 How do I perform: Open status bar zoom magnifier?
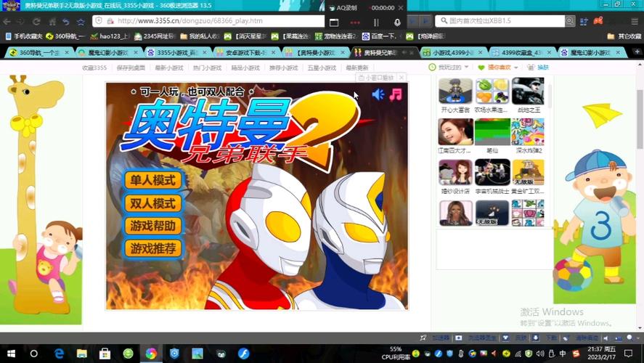tap(629, 338)
